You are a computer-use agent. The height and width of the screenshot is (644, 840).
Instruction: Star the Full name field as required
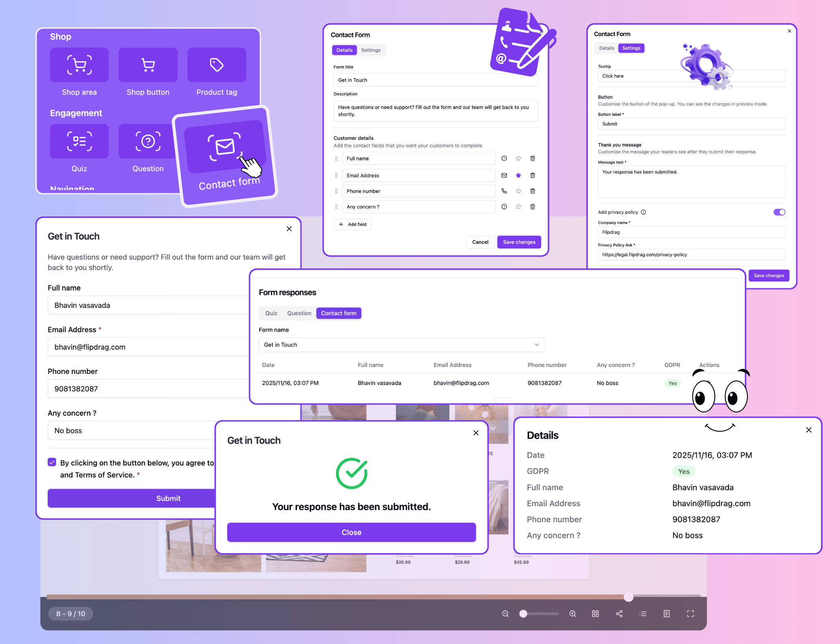coord(518,158)
